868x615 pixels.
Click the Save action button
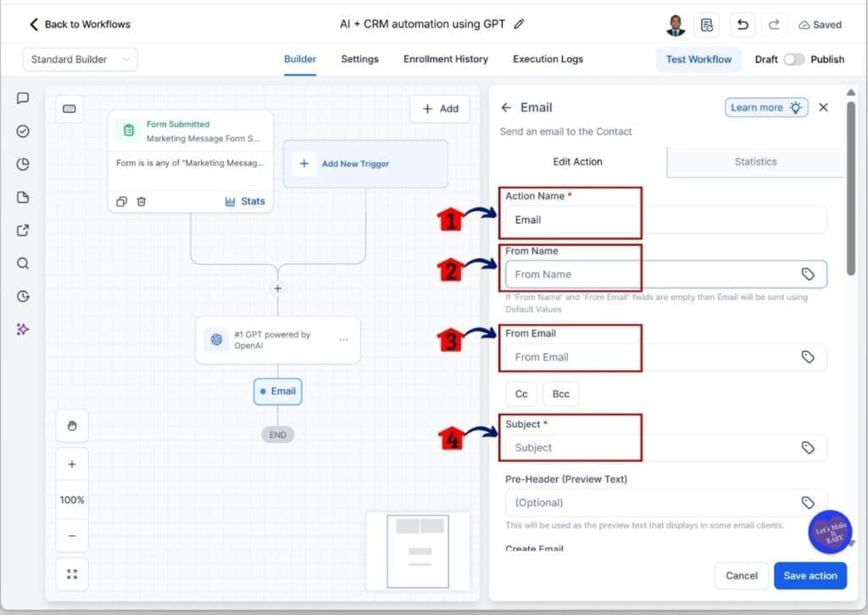[x=810, y=575]
